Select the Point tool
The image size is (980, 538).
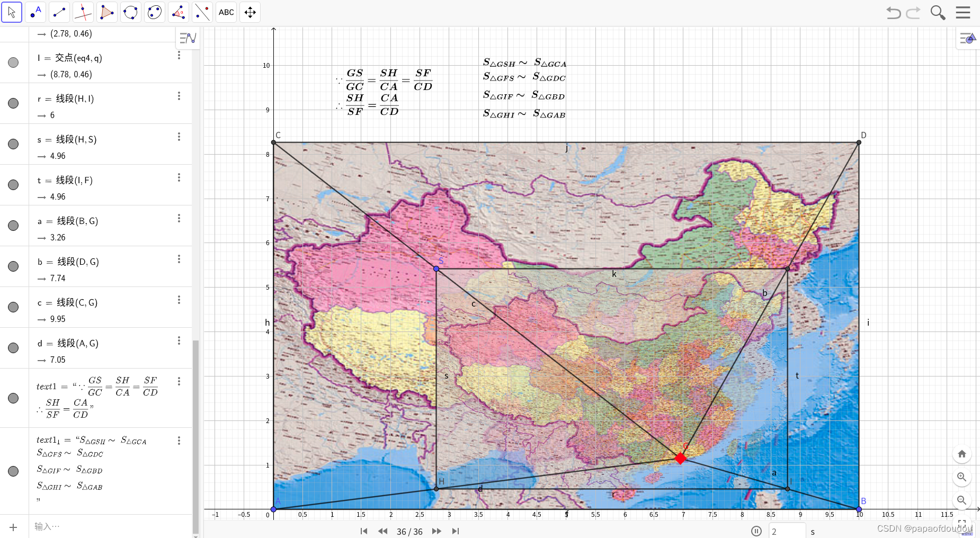(x=35, y=12)
